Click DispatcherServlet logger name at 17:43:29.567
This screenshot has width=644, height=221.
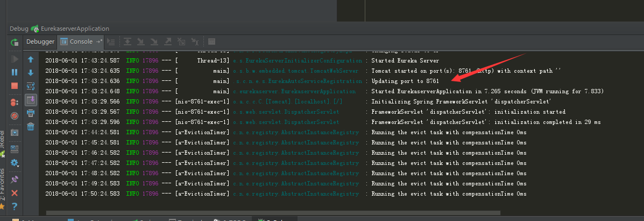286,112
